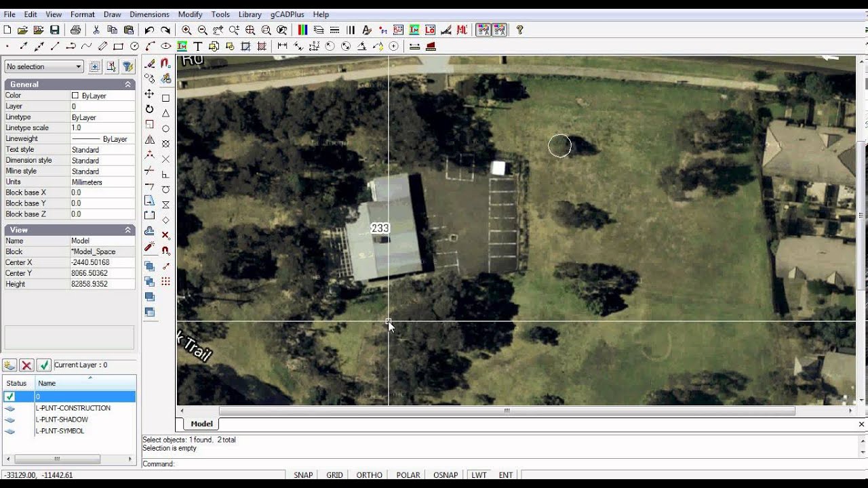Viewport: 868px width, 488px height.
Task: Open the File menu
Action: pyautogui.click(x=9, y=14)
